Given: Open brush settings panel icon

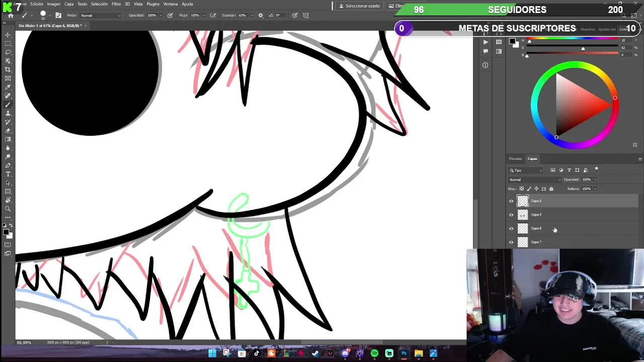Looking at the screenshot, I should pos(58,16).
